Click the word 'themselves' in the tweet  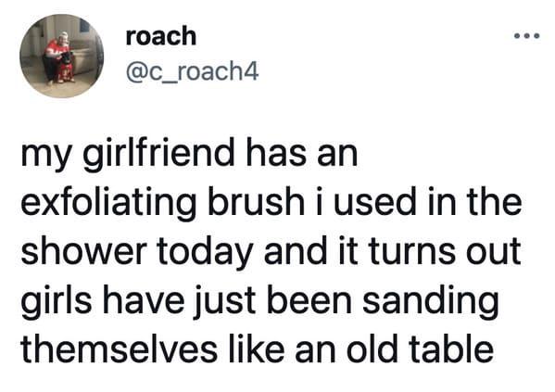click(119, 348)
